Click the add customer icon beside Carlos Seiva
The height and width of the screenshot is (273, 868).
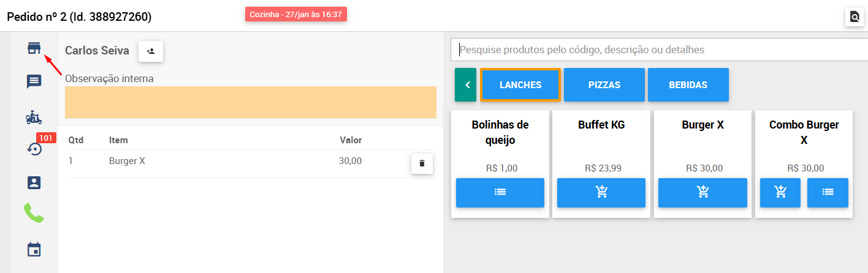point(151,51)
